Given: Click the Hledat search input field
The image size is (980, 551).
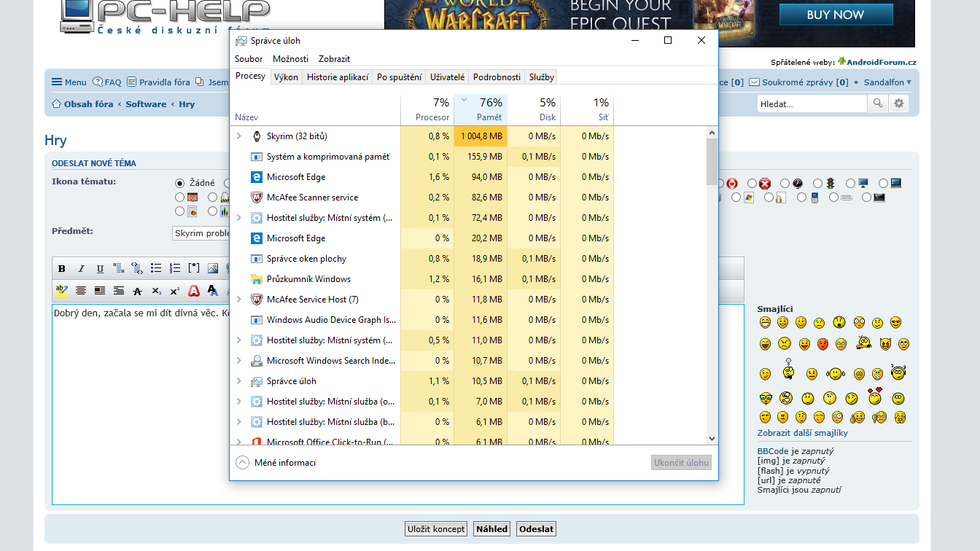Looking at the screenshot, I should point(812,103).
